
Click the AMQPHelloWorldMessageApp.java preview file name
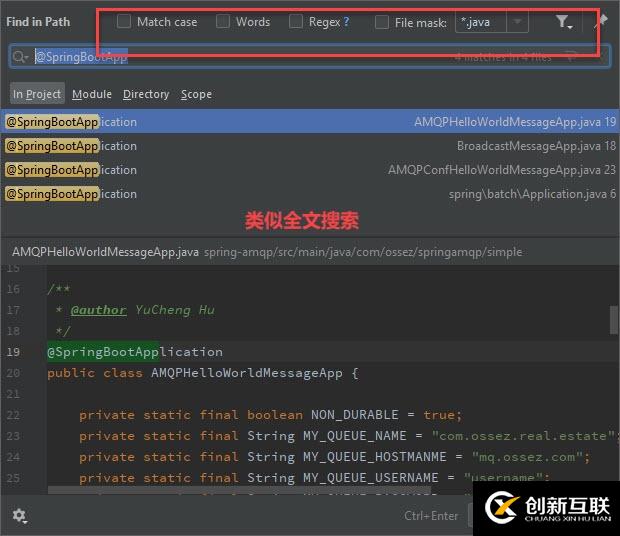(106, 252)
